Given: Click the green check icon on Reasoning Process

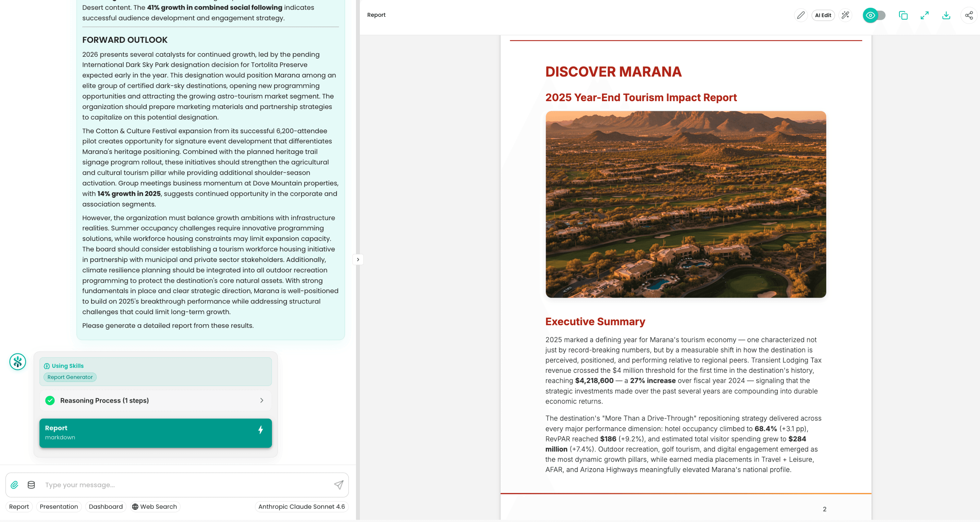Looking at the screenshot, I should (50, 400).
